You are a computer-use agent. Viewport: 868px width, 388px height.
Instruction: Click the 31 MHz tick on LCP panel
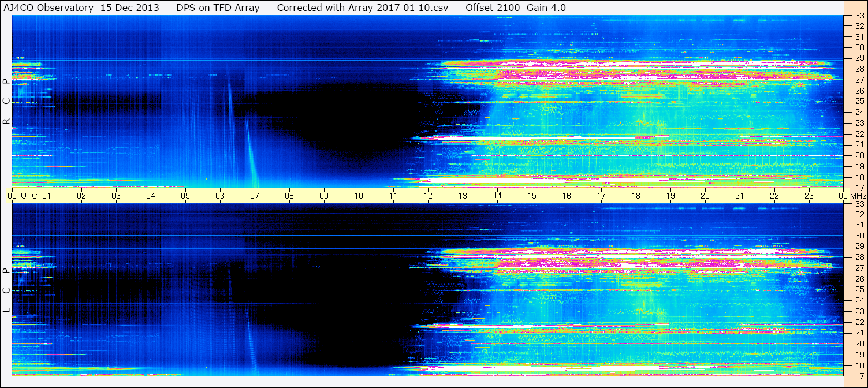[x=859, y=225]
